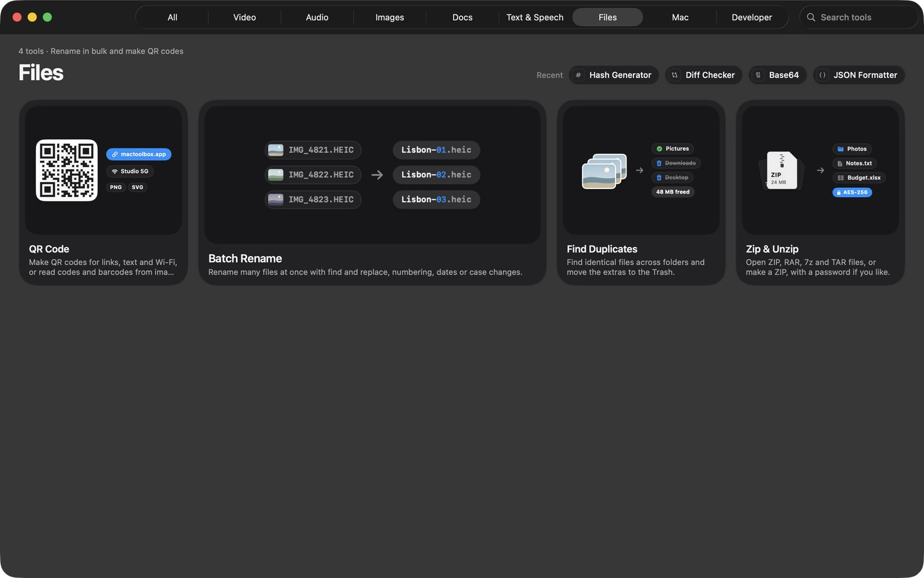The image size is (924, 578).
Task: Click the rename arrow between file lists
Action: [377, 175]
